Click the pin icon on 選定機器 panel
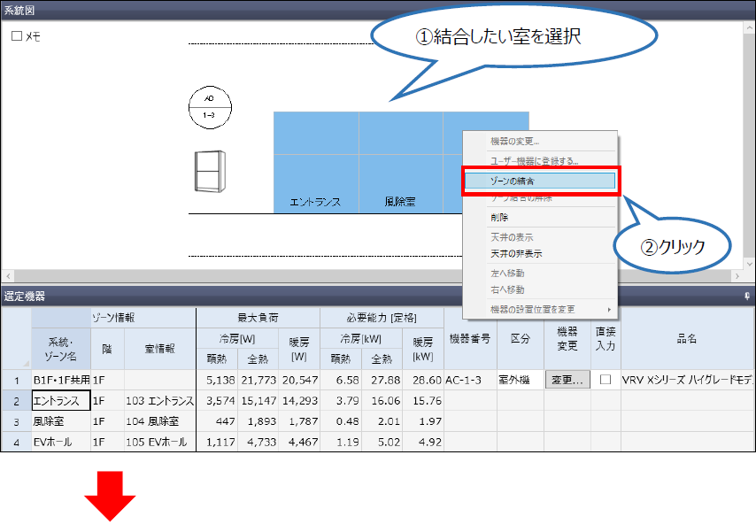 tap(748, 296)
